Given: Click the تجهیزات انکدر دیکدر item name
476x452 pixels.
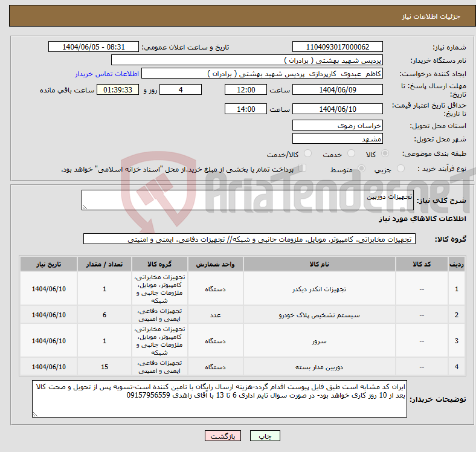Looking at the screenshot, I should (x=319, y=289).
